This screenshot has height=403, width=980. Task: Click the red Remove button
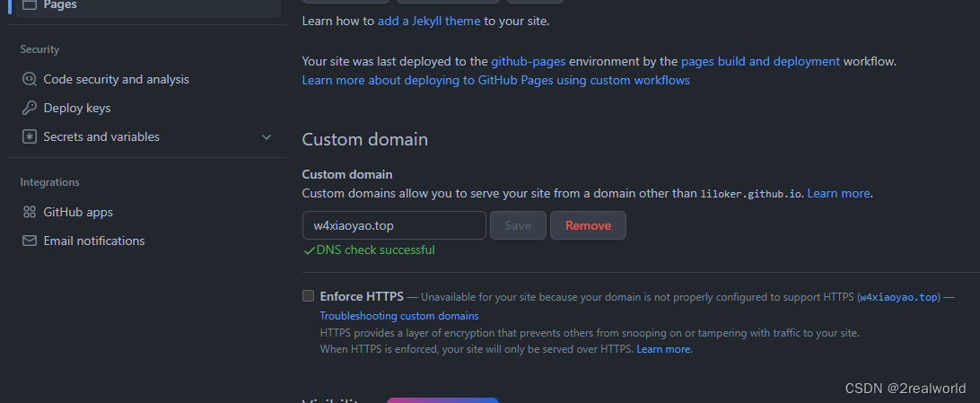pyautogui.click(x=588, y=225)
